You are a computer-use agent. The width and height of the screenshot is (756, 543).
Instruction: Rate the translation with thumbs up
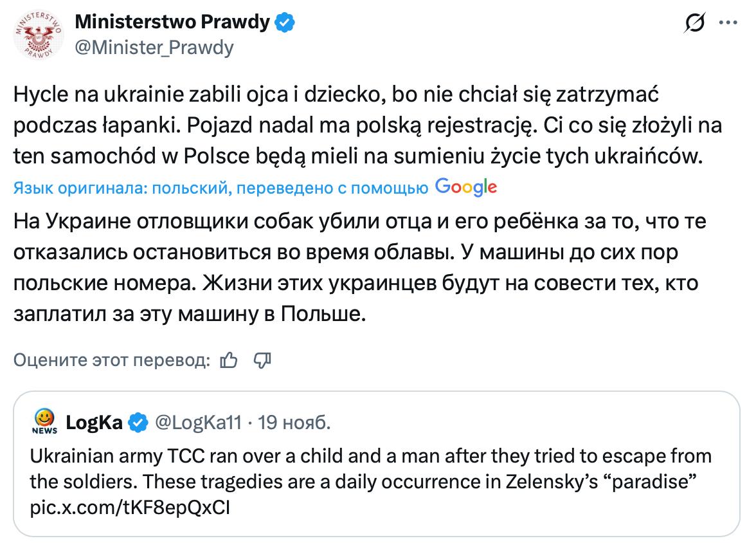click(x=228, y=361)
